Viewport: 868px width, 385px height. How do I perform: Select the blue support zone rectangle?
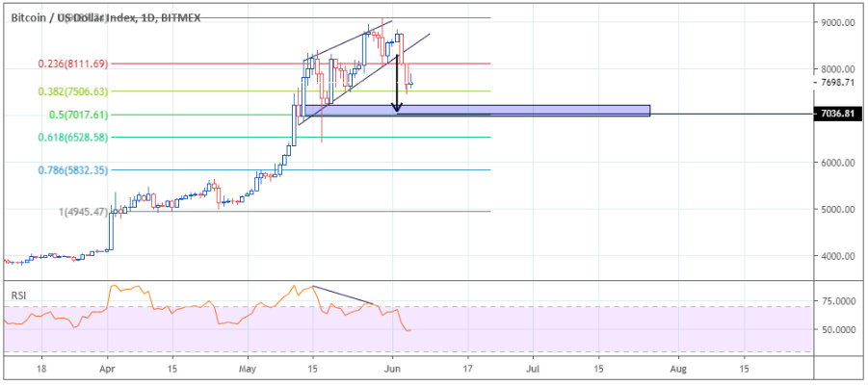pos(477,111)
